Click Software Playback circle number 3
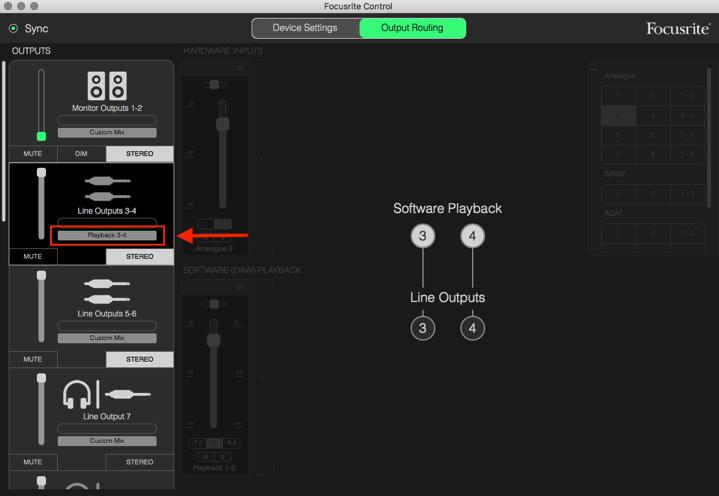This screenshot has height=496, width=719. pos(423,236)
